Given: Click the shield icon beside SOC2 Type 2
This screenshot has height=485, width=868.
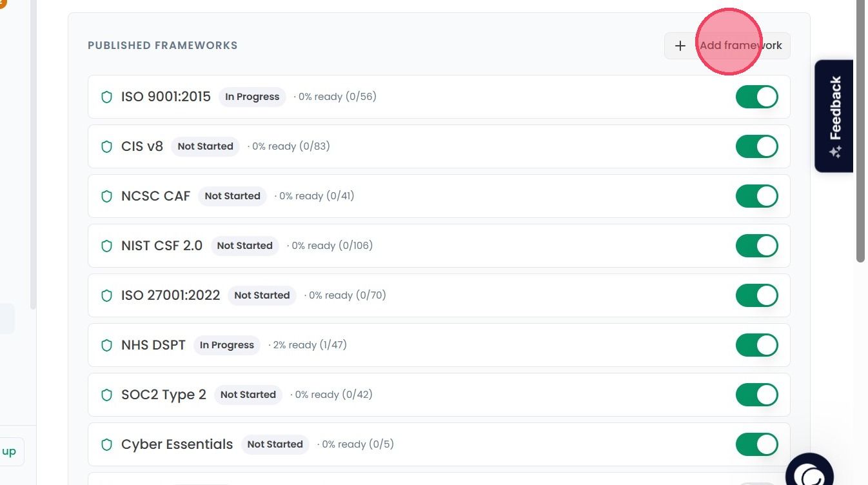Looking at the screenshot, I should pos(107,395).
